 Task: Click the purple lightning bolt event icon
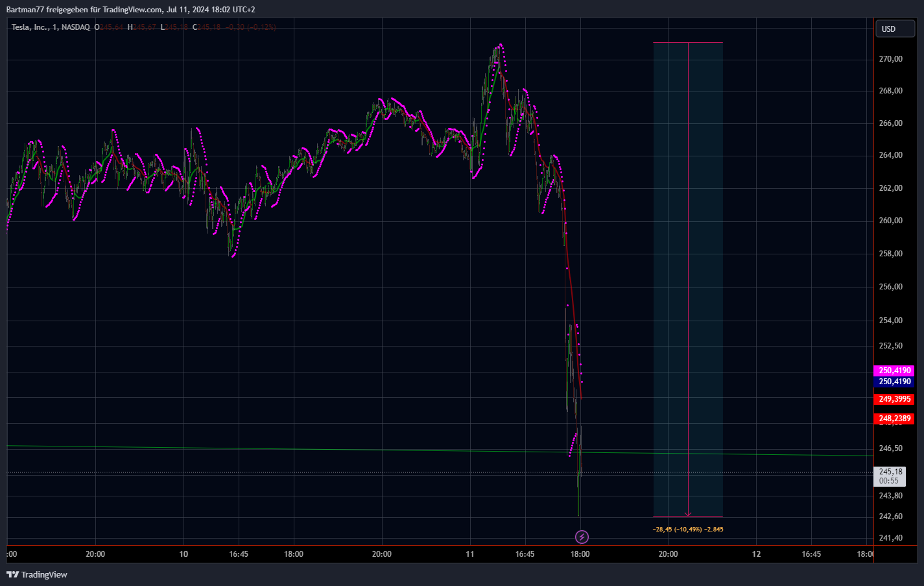[582, 537]
